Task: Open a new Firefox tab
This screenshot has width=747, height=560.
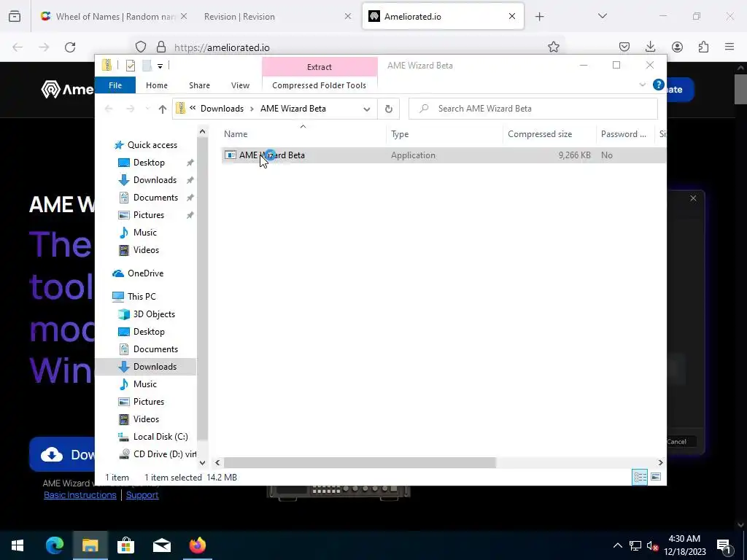Action: pyautogui.click(x=539, y=16)
